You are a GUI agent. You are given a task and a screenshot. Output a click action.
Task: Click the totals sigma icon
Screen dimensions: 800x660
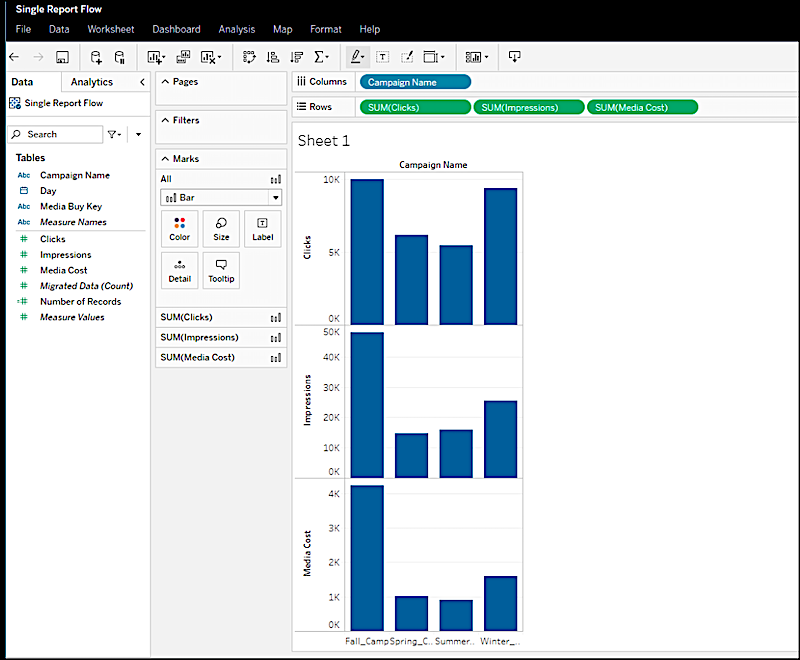coord(321,57)
